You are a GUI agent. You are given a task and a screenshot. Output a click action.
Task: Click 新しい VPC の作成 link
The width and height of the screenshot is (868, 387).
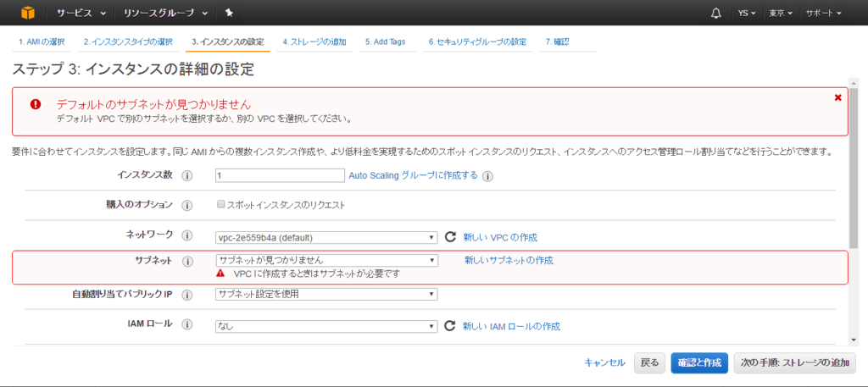point(500,238)
